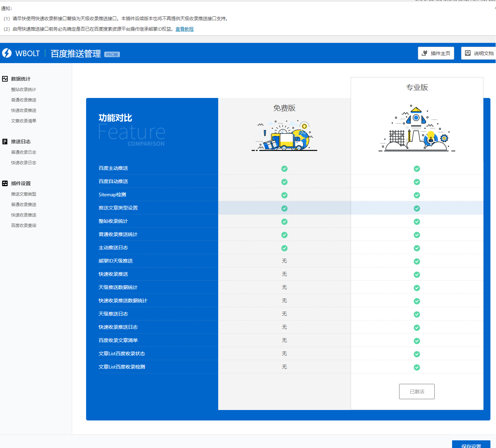Click 免费版 checkmark for 普通收录推送统计

[x=284, y=235]
